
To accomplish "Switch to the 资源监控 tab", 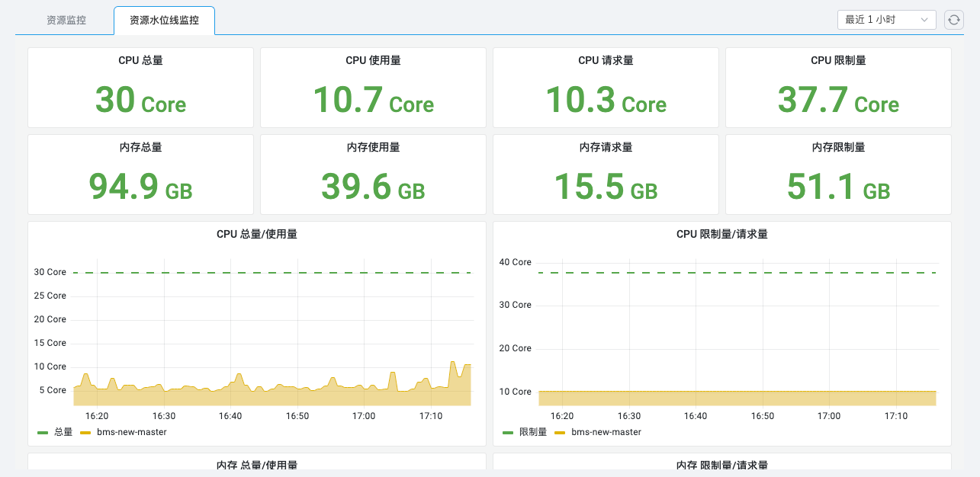I will (66, 21).
